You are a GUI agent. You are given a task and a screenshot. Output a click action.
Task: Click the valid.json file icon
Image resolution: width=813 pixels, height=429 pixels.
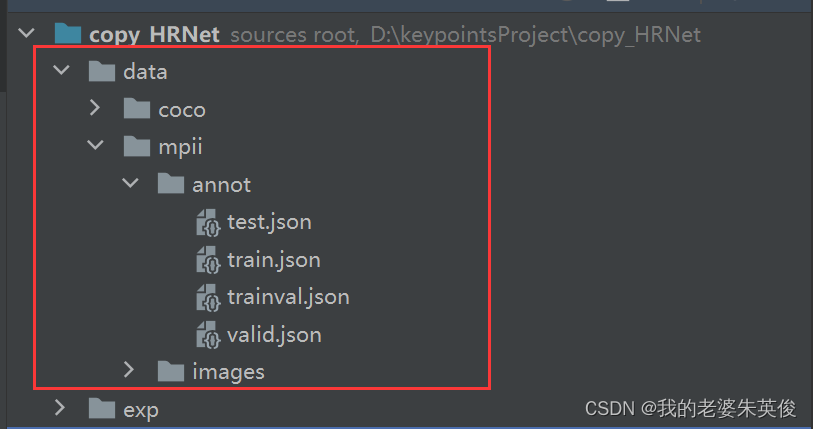click(208, 335)
